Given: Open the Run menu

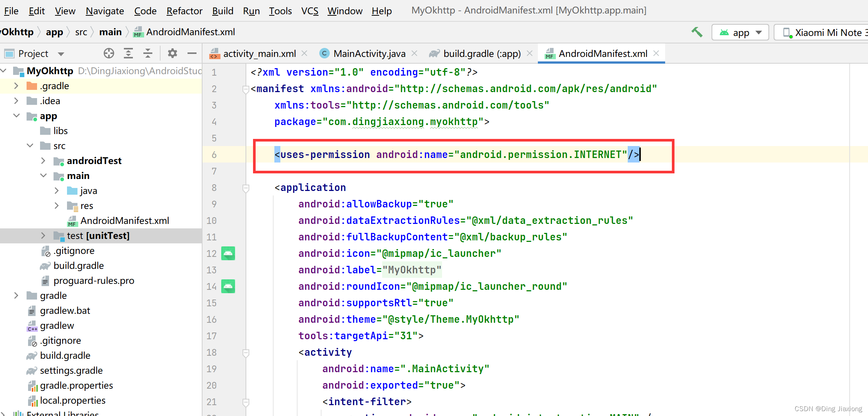Looking at the screenshot, I should pos(252,11).
